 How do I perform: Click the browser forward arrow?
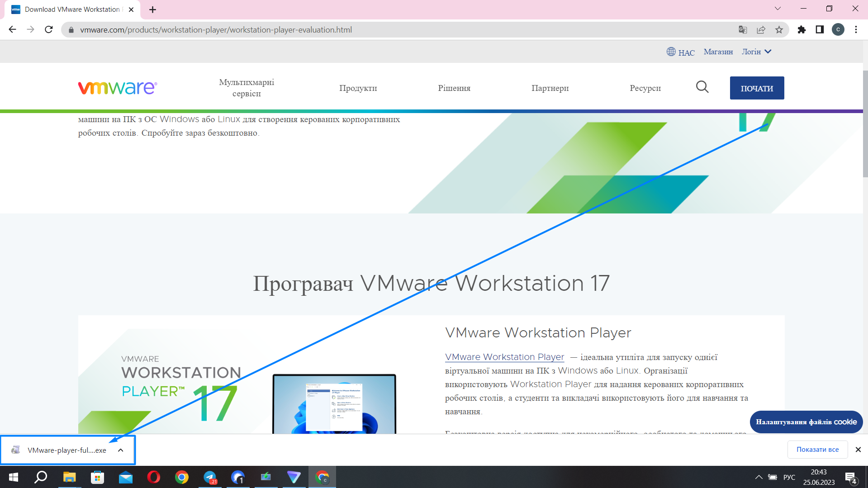point(30,29)
